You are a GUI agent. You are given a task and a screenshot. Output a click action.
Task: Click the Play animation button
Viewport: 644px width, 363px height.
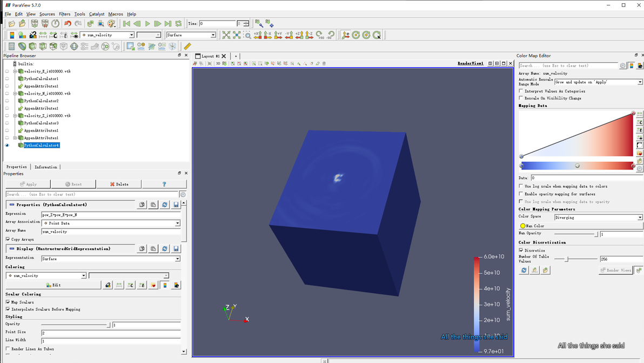pos(147,24)
